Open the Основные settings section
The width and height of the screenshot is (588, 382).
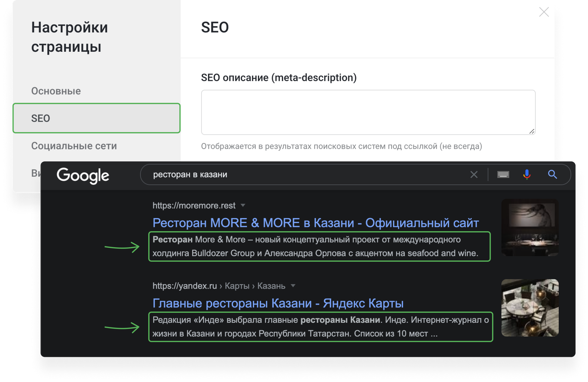[x=56, y=91]
